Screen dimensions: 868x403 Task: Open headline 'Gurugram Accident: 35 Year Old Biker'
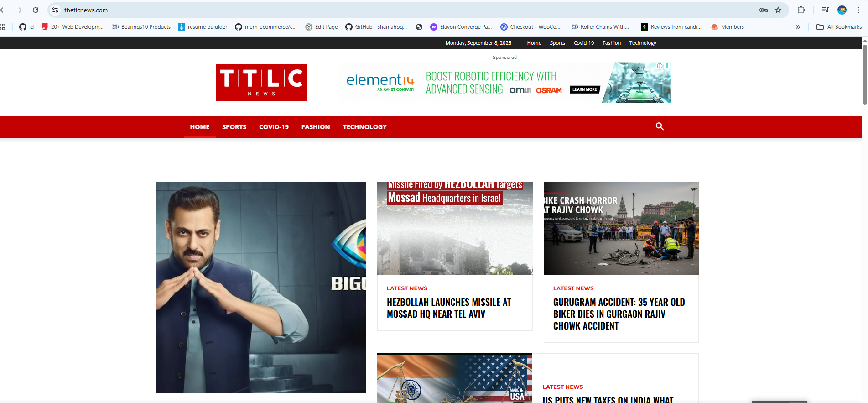click(619, 314)
